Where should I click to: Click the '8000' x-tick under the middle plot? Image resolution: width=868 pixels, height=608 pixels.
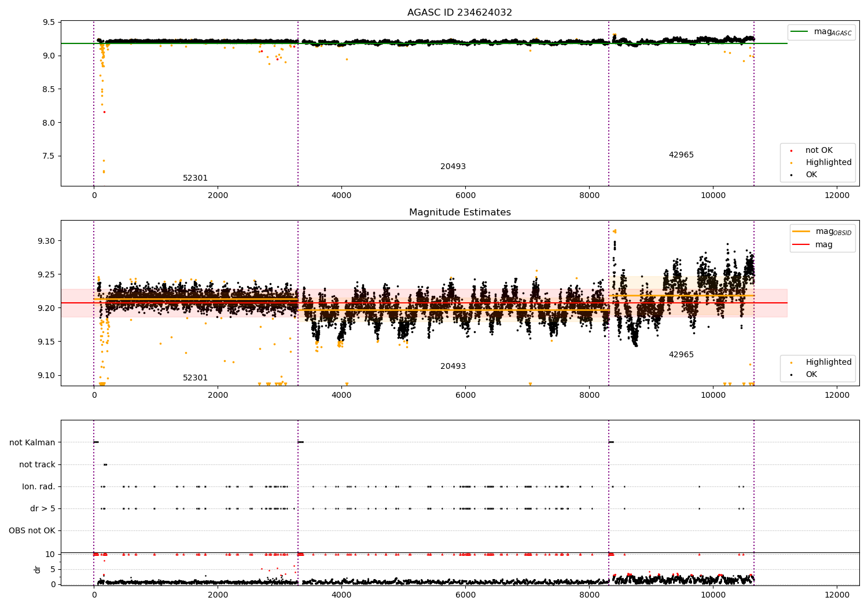[589, 395]
